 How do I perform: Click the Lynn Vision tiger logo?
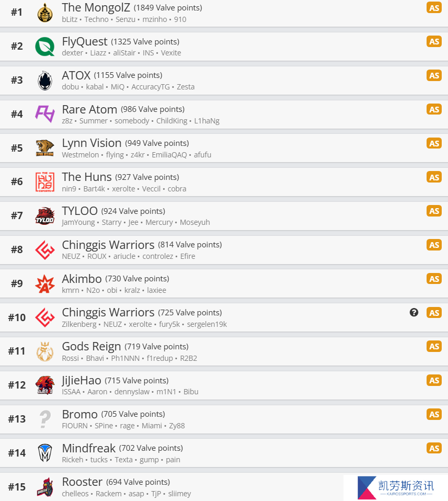coord(45,148)
